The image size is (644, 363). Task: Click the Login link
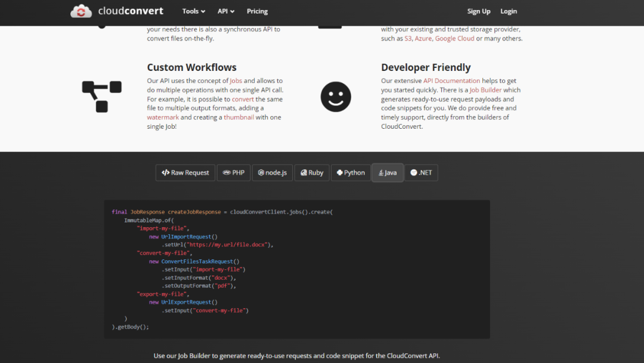point(509,11)
